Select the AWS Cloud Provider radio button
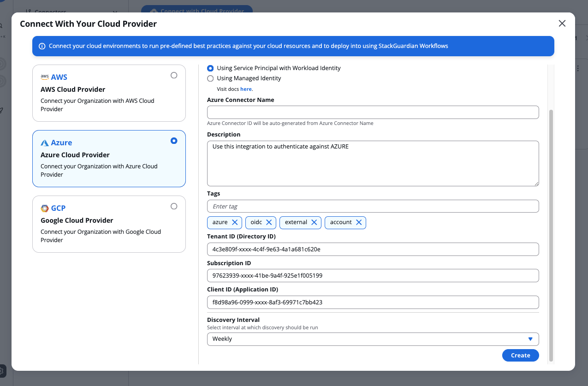Image resolution: width=588 pixels, height=386 pixels. click(174, 75)
